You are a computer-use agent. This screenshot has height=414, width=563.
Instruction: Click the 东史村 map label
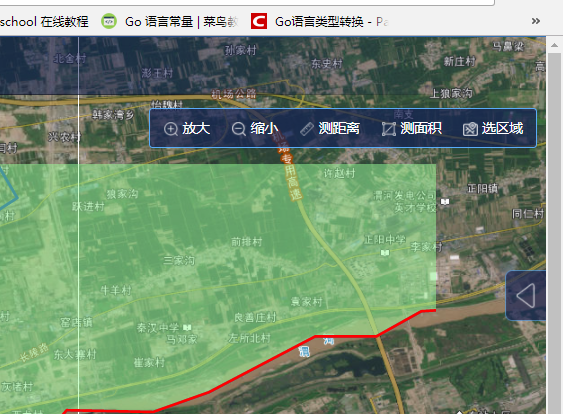[327, 64]
